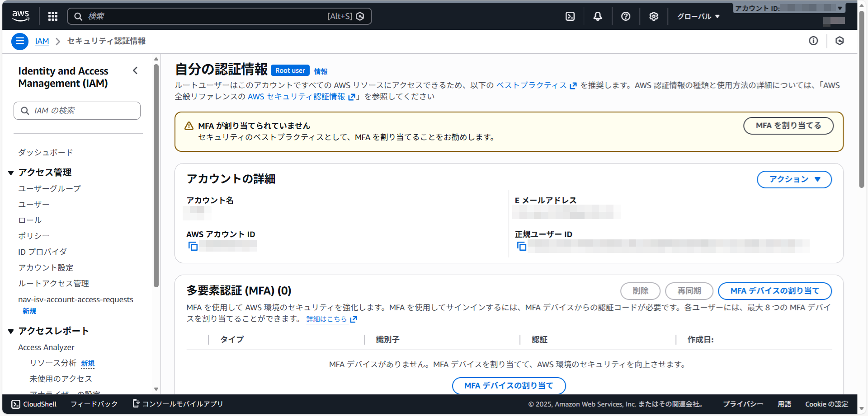Open the info panel circle icon
868x416 pixels.
pos(813,41)
